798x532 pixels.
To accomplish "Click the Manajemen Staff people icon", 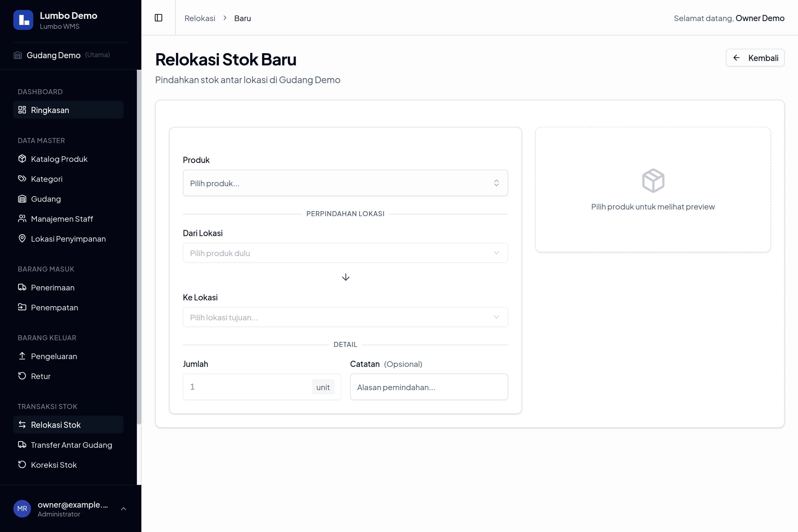I will tap(22, 219).
